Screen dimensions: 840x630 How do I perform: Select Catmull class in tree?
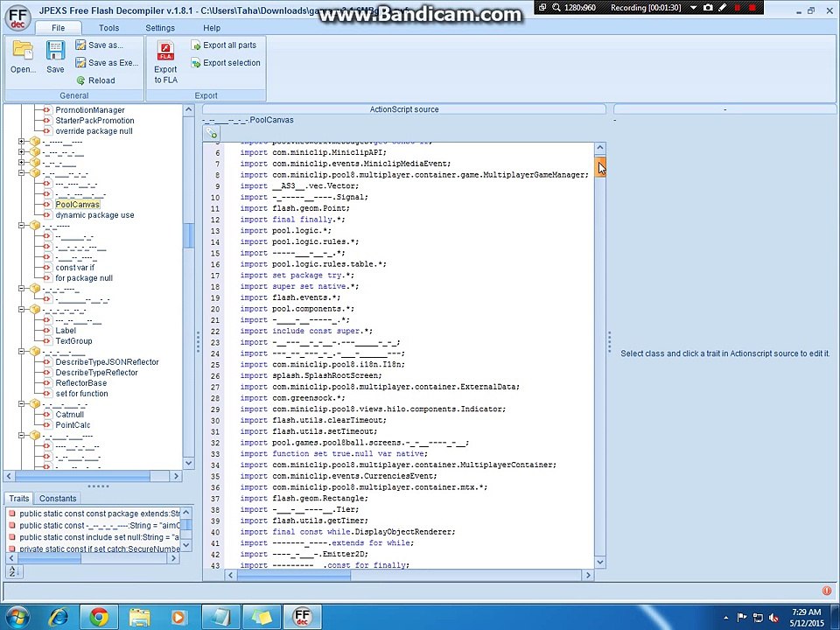click(70, 415)
